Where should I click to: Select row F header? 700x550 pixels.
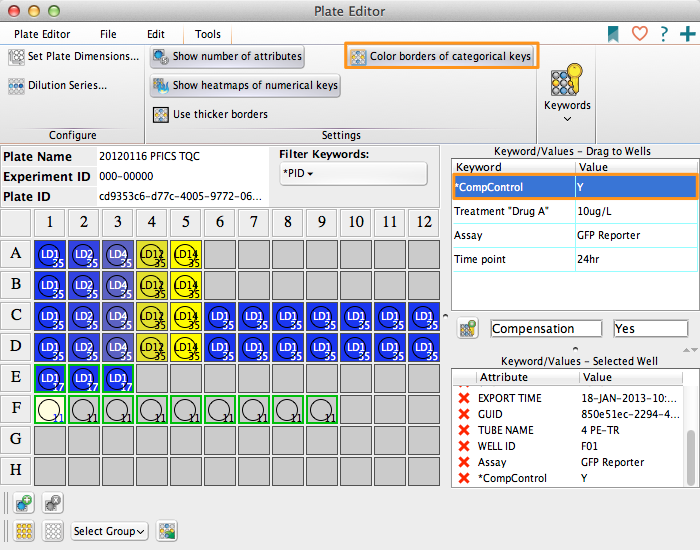pyautogui.click(x=16, y=408)
